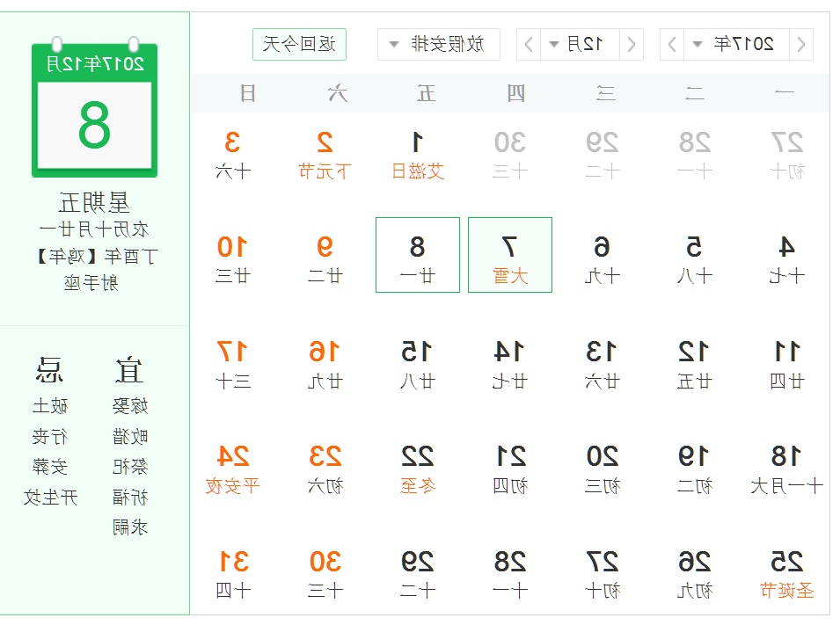Select date 10 labeled 廿三
The width and height of the screenshot is (840, 625).
click(232, 259)
